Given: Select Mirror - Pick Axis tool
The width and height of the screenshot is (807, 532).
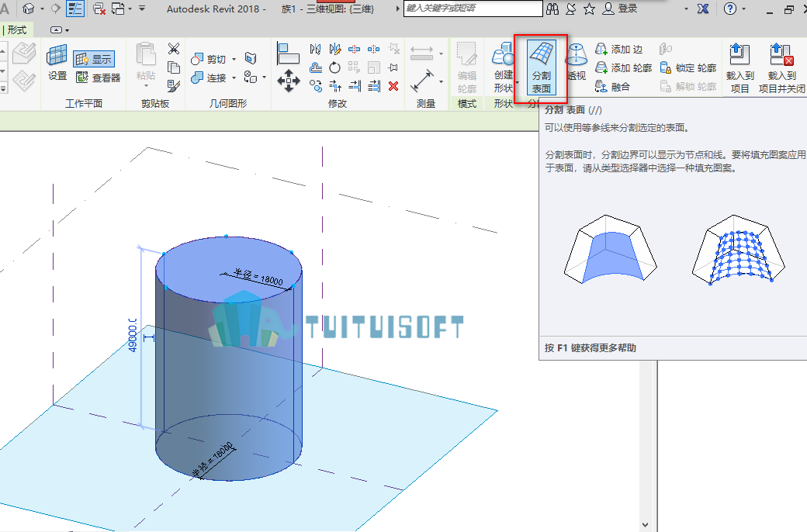Looking at the screenshot, I should point(316,50).
